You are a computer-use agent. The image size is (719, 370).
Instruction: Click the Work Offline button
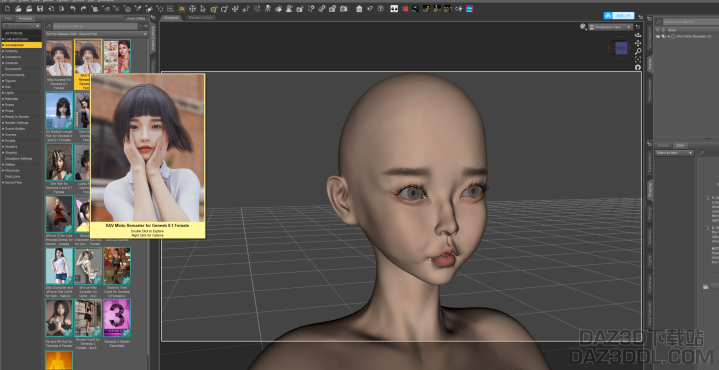click(136, 18)
